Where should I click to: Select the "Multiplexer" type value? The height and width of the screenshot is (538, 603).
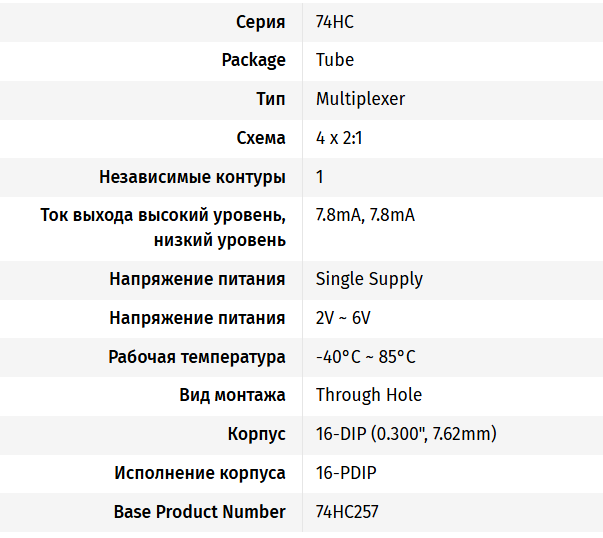pos(360,99)
